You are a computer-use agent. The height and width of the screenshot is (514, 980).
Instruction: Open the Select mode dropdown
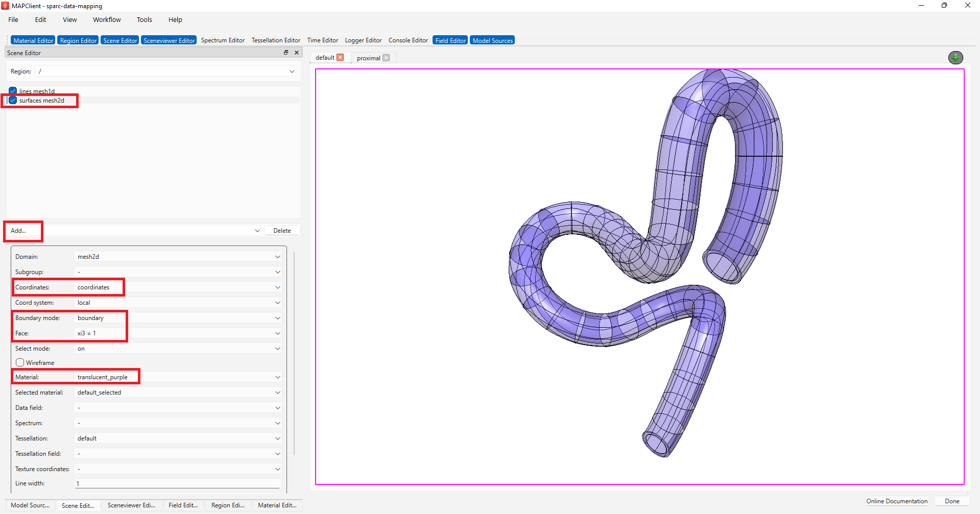coord(178,349)
